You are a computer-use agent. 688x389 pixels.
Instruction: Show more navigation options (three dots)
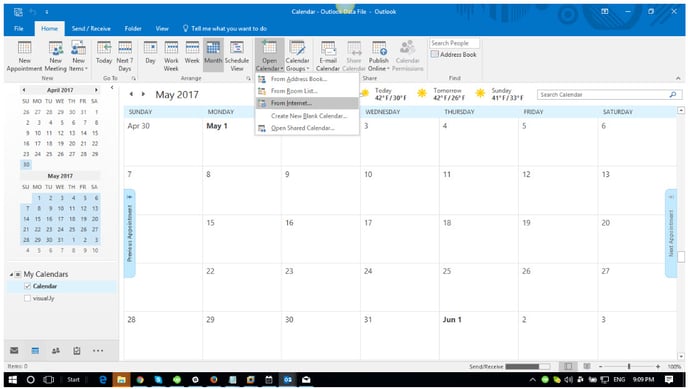[x=98, y=350]
